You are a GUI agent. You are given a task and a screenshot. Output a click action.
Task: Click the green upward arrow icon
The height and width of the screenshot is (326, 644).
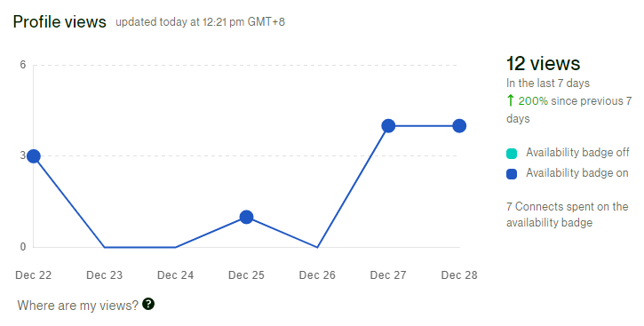click(510, 100)
